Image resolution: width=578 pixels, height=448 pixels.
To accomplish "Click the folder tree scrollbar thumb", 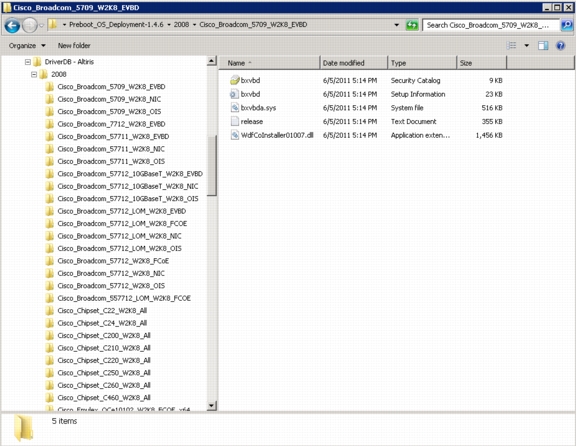I will pos(212,166).
